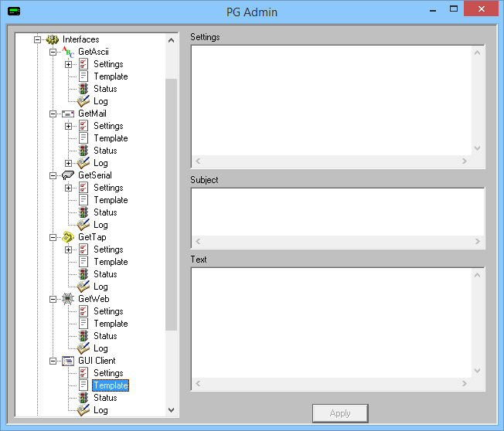This screenshot has height=431, width=504.
Task: Click the GetSerial Log book icon
Action: [x=83, y=225]
